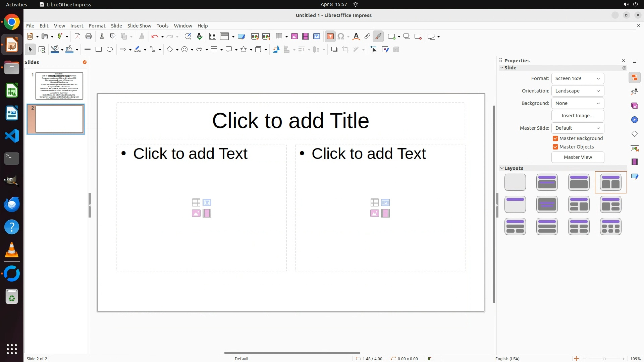Click the Insert Text Box icon
Screen dimensions: 644x362
pos(330,37)
